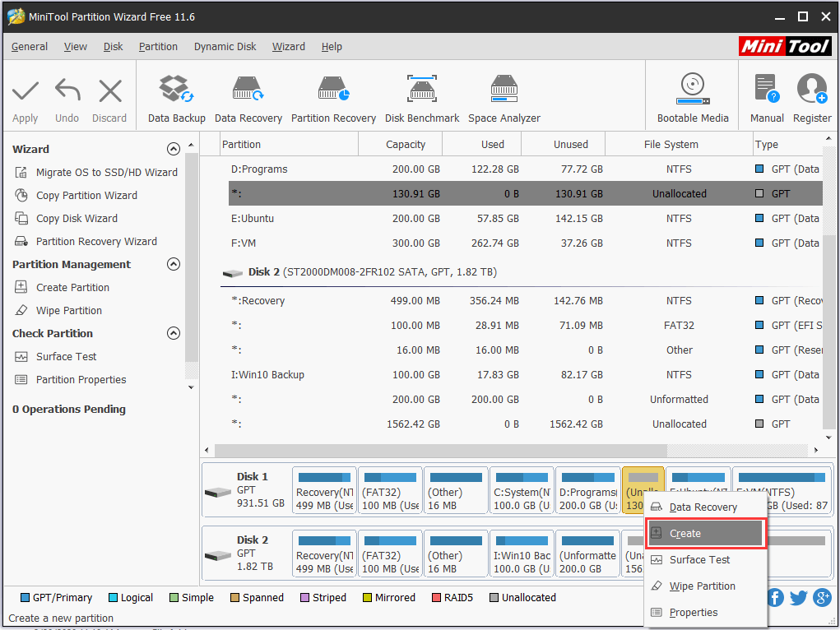The height and width of the screenshot is (630, 840).
Task: Click the partition list scroll-down arrow
Action: 828,438
